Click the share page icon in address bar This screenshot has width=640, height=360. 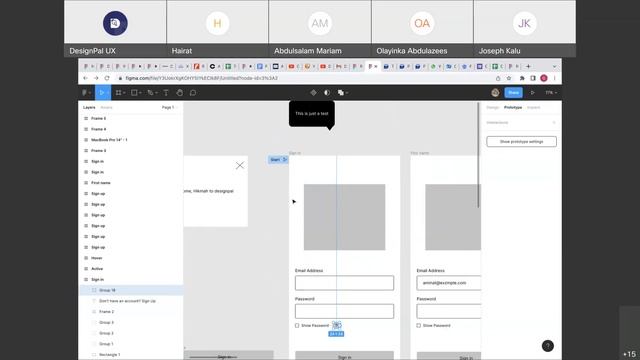coord(498,78)
